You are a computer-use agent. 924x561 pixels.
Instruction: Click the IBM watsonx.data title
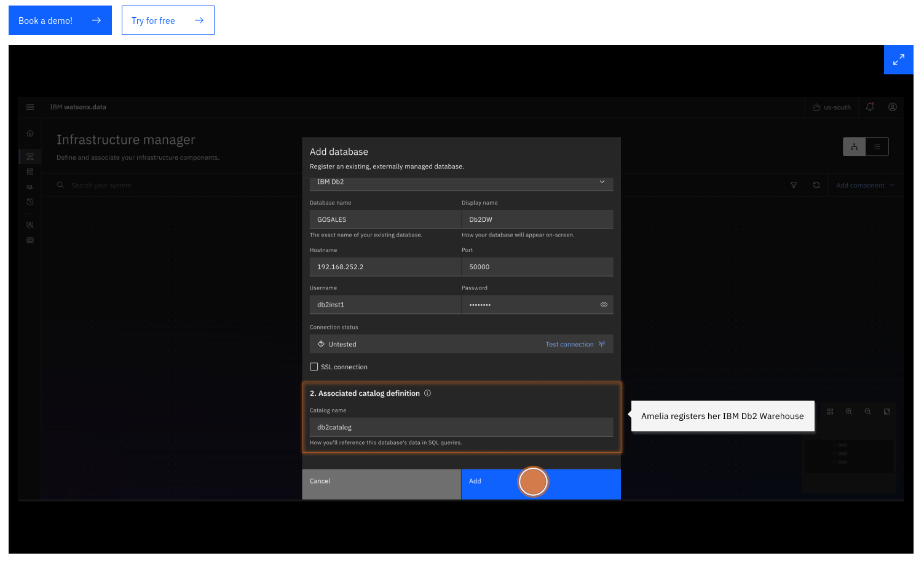[x=78, y=107]
